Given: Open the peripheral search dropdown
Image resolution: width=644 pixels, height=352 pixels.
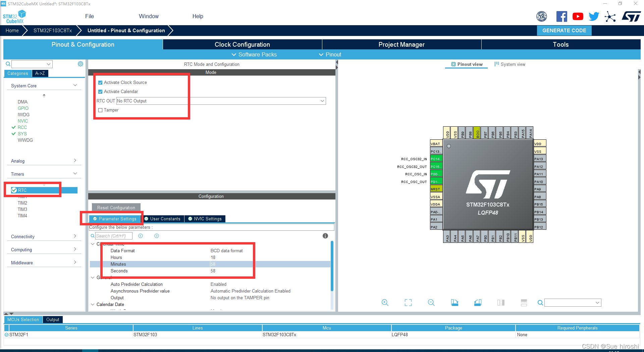Looking at the screenshot, I should [49, 64].
